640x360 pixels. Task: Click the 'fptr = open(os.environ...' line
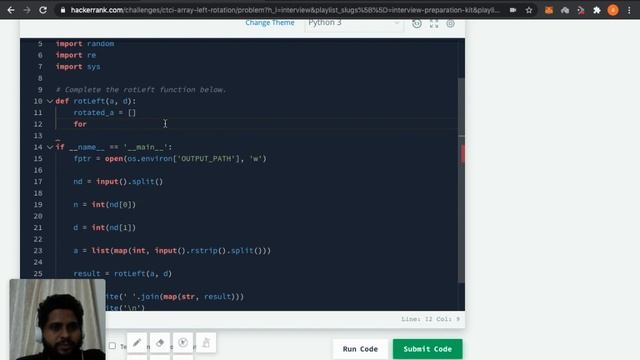(x=170, y=159)
